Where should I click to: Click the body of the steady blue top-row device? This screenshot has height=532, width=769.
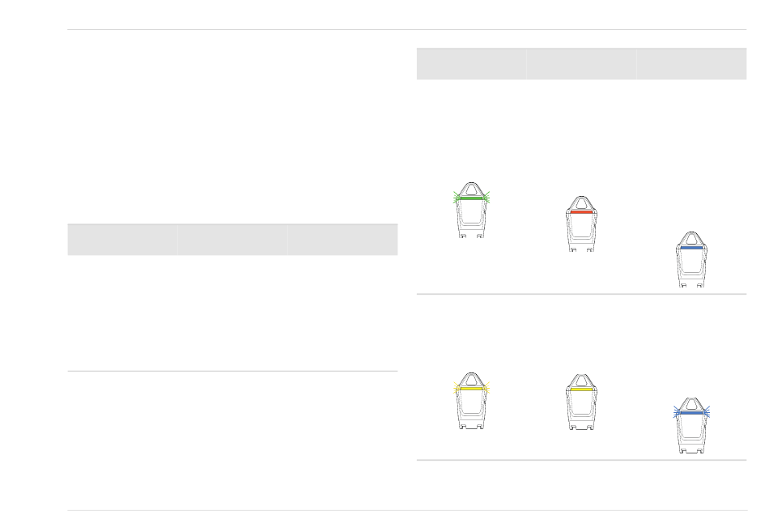691,265
